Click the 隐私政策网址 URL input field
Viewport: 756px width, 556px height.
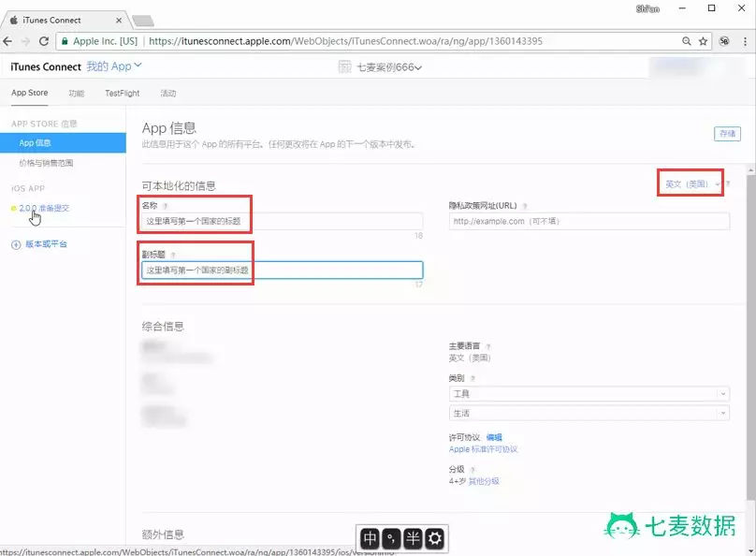point(589,222)
